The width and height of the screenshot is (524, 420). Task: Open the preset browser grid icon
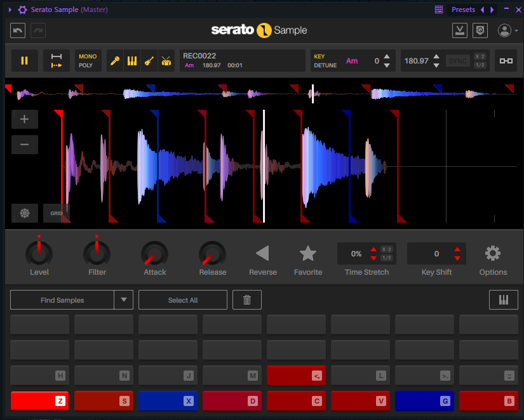439,10
